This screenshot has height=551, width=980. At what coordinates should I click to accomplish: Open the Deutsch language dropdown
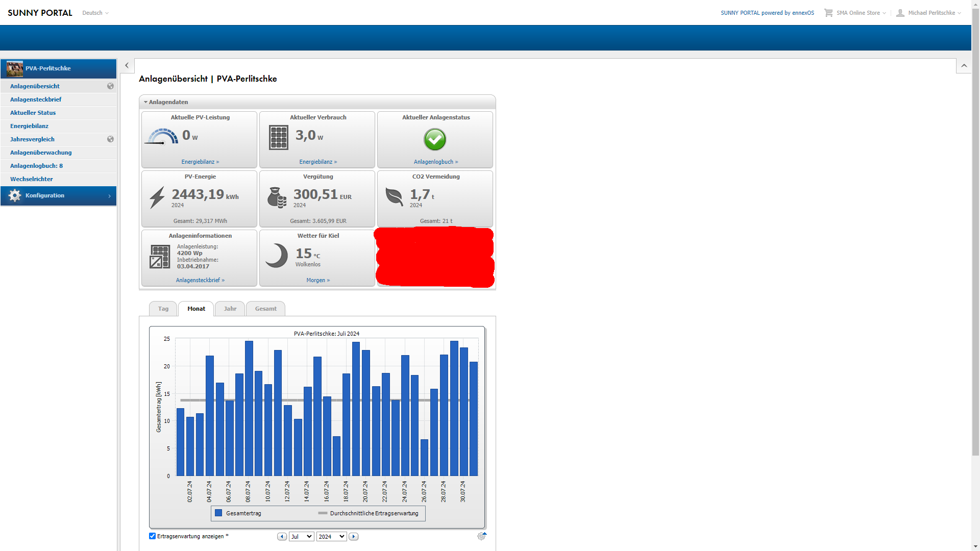click(x=95, y=13)
